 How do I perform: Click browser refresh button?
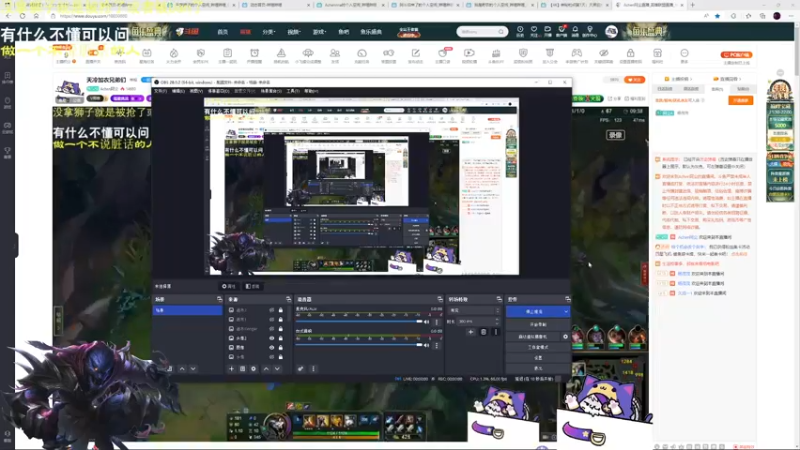tap(22, 16)
